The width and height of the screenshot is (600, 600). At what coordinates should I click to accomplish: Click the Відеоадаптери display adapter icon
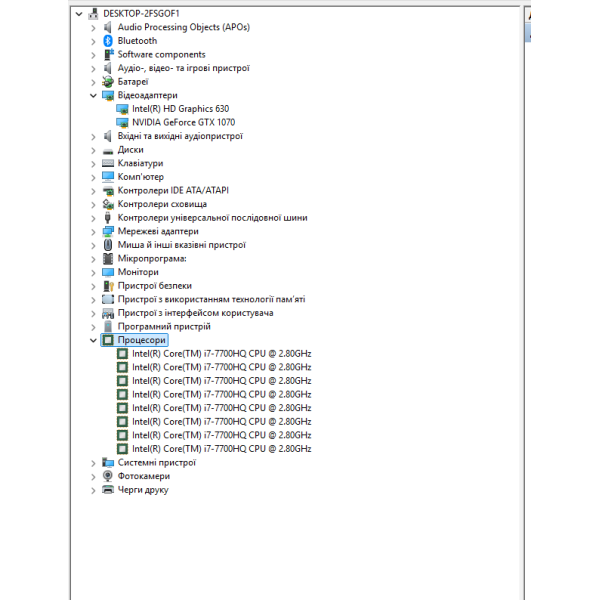tap(108, 95)
